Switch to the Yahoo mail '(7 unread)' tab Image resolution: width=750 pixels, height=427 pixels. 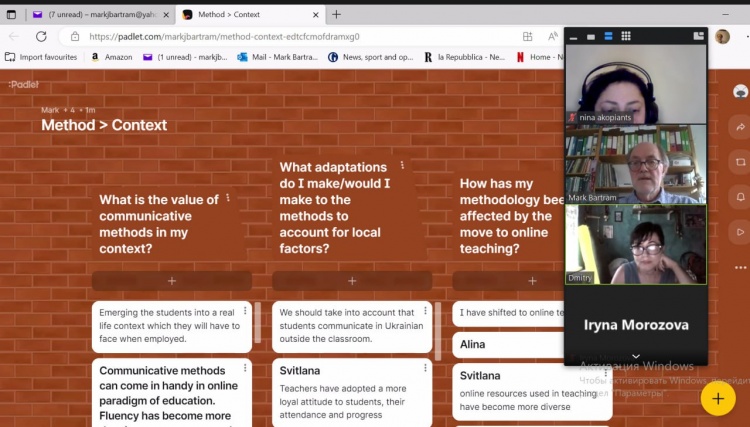click(101, 15)
